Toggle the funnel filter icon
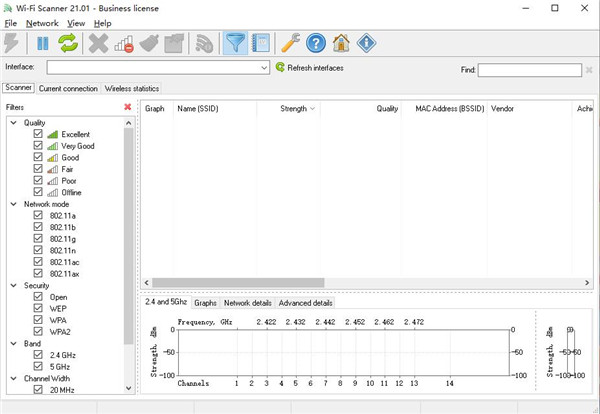The width and height of the screenshot is (600, 414). pyautogui.click(x=235, y=43)
